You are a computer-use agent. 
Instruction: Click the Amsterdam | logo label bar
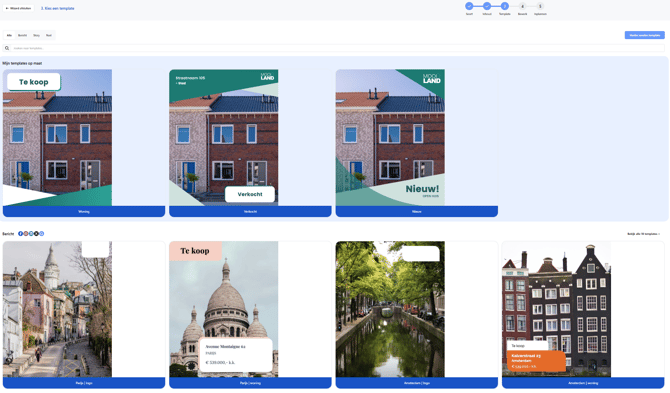pos(417,383)
